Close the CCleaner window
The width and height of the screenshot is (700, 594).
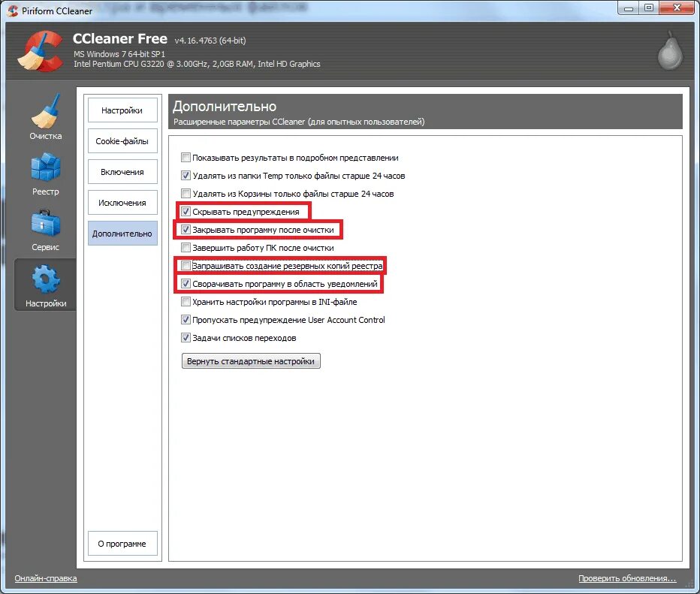(x=677, y=8)
